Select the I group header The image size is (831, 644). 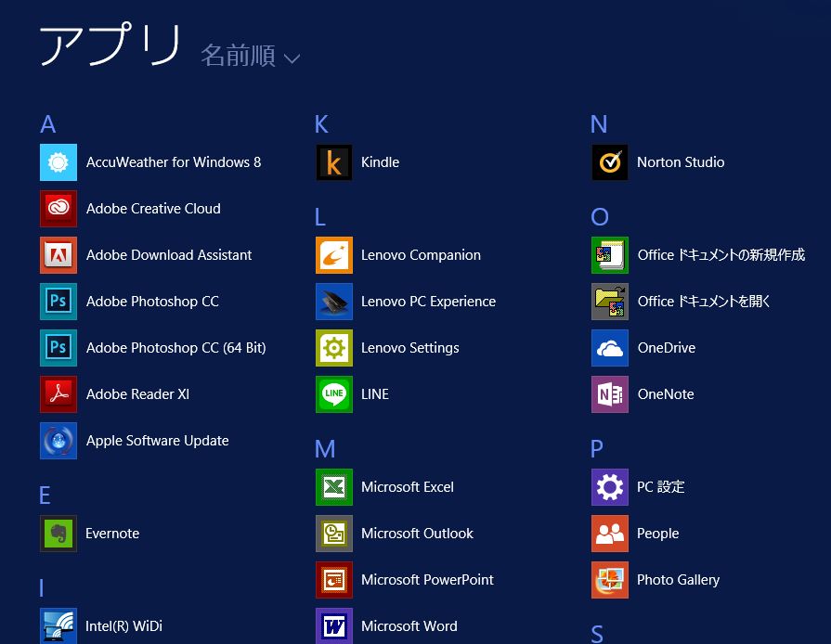(x=42, y=588)
